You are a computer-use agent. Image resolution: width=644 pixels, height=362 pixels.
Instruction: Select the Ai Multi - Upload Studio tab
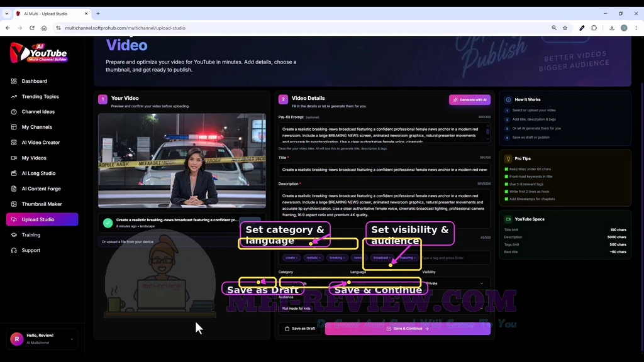[x=52, y=14]
